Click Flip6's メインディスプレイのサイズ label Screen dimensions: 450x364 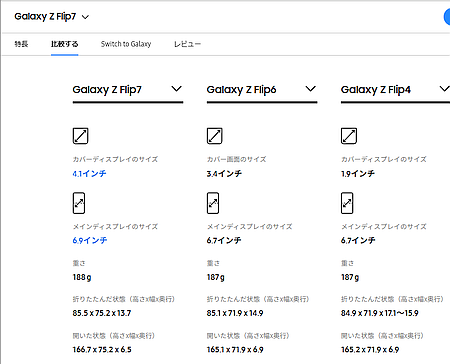pyautogui.click(x=249, y=227)
